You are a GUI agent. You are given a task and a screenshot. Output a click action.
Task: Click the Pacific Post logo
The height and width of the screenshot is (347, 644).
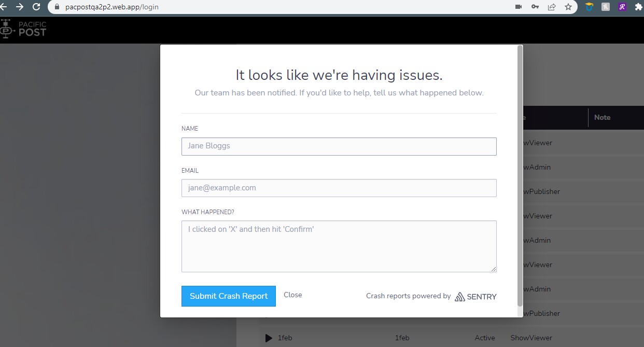click(24, 29)
